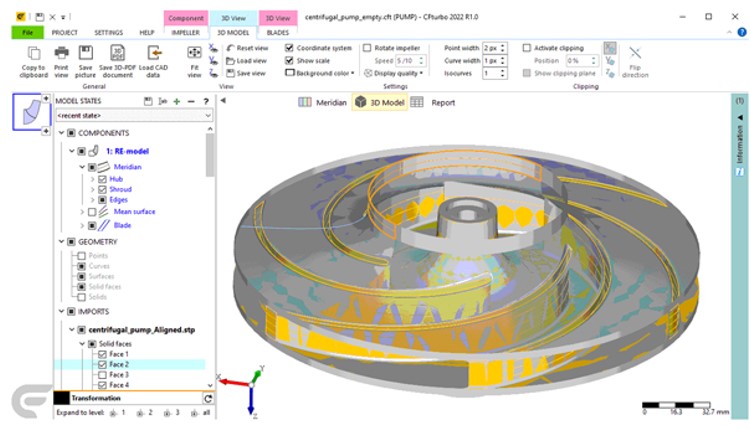Select the Face 3 tree item
This screenshot has width=751, height=431.
[119, 375]
